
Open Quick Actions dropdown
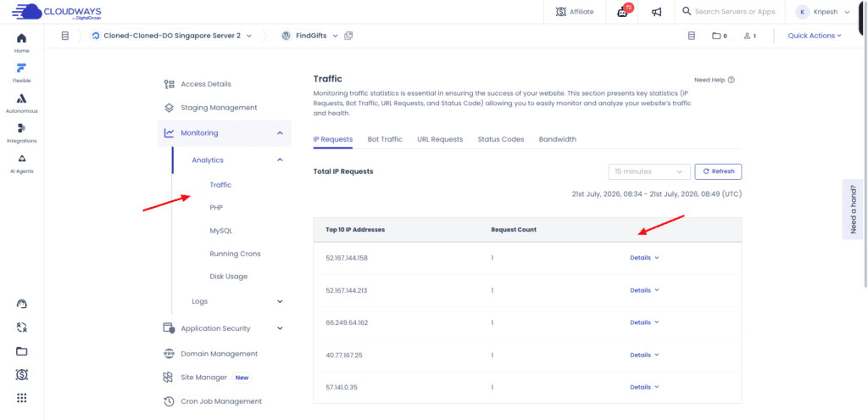pyautogui.click(x=815, y=36)
